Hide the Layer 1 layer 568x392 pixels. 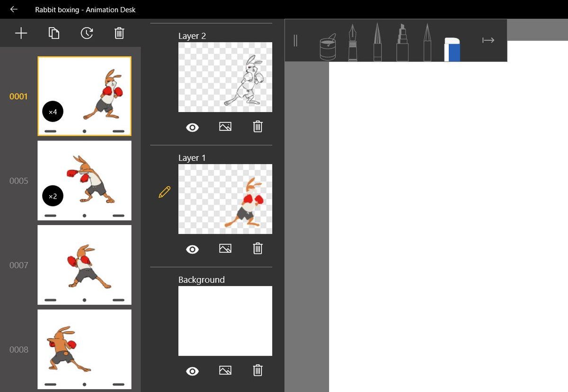(192, 249)
